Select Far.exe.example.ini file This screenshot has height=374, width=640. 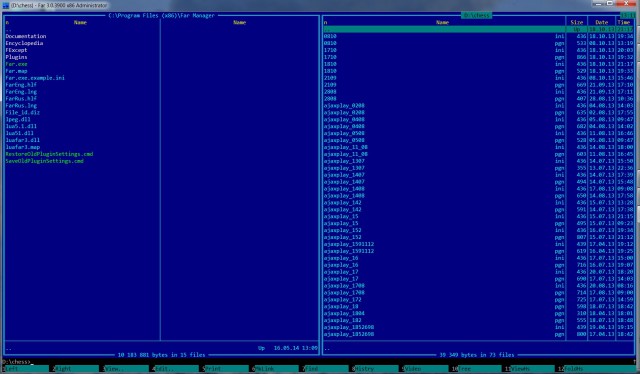[35, 78]
